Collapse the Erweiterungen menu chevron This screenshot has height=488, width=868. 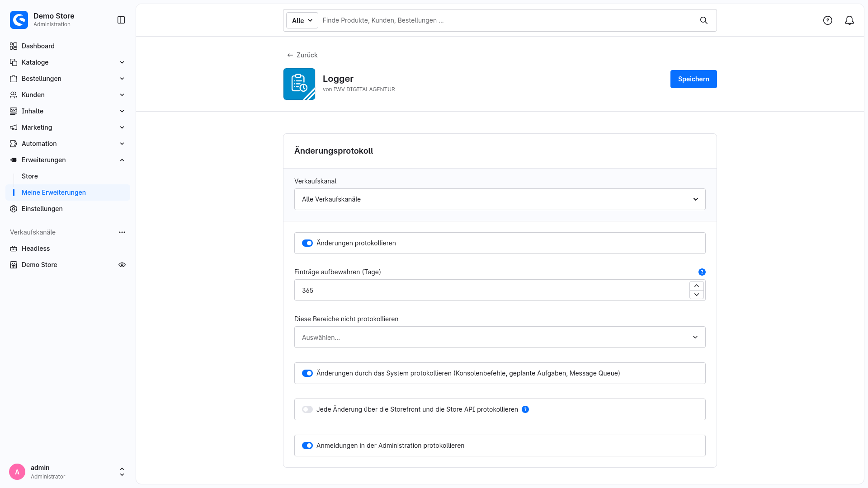pos(122,160)
